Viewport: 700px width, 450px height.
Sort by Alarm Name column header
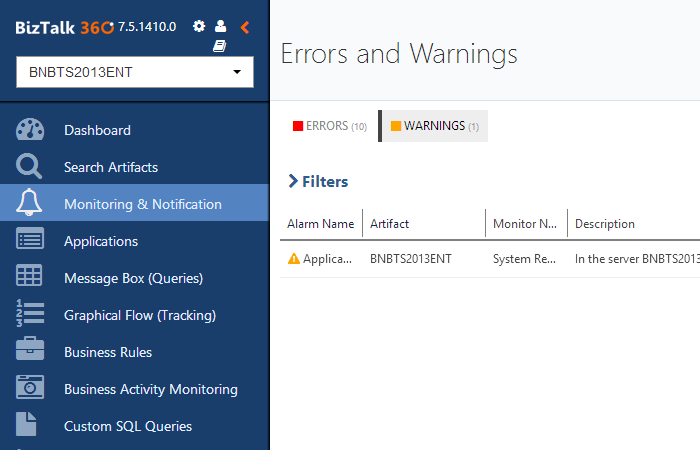tap(320, 224)
